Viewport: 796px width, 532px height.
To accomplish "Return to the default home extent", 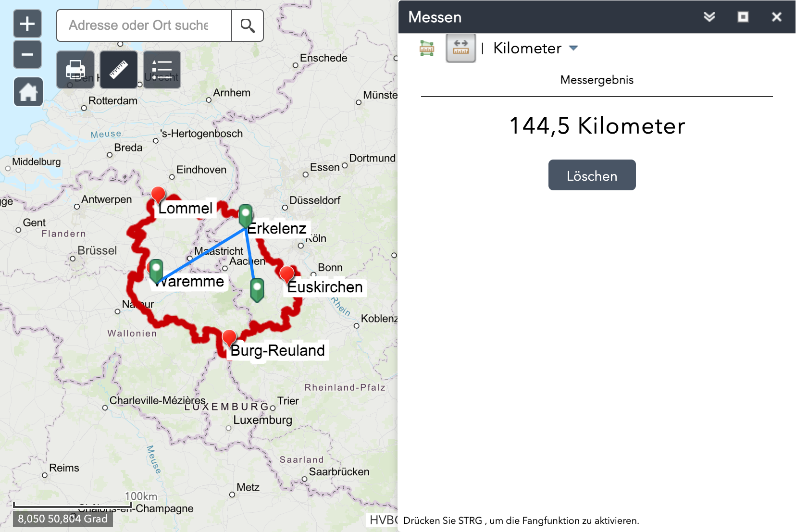I will 28,92.
